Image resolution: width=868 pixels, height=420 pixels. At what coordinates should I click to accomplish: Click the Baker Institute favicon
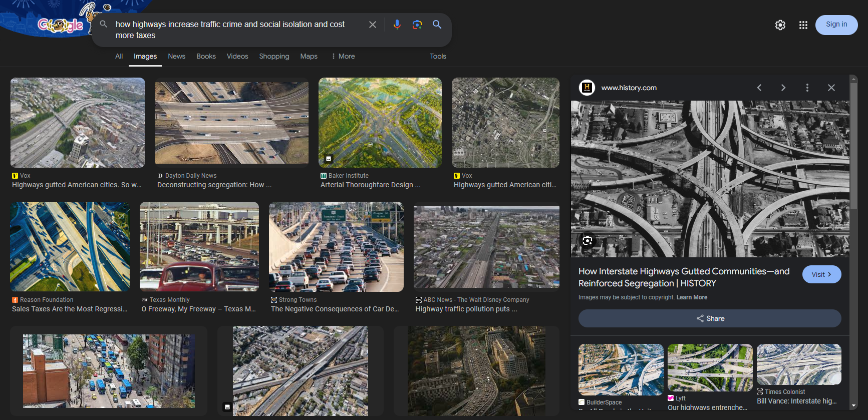point(324,176)
